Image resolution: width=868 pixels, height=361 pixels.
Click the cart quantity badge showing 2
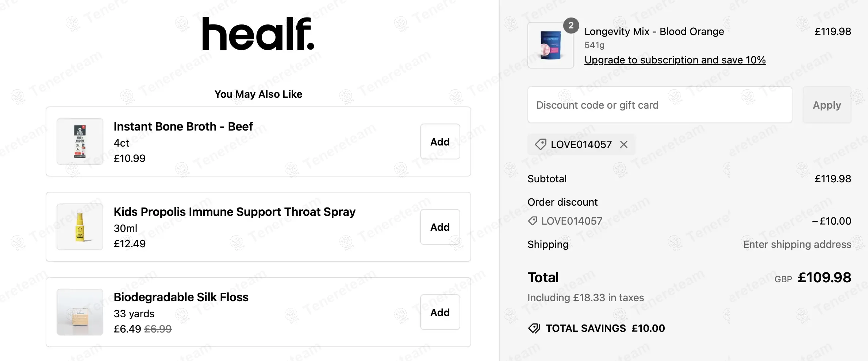(x=571, y=26)
